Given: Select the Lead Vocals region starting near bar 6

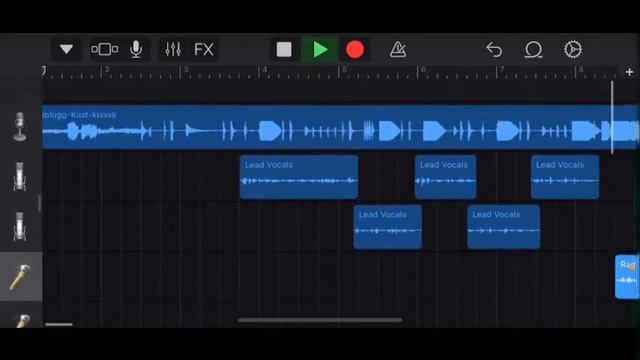Looking at the screenshot, I should (x=445, y=177).
